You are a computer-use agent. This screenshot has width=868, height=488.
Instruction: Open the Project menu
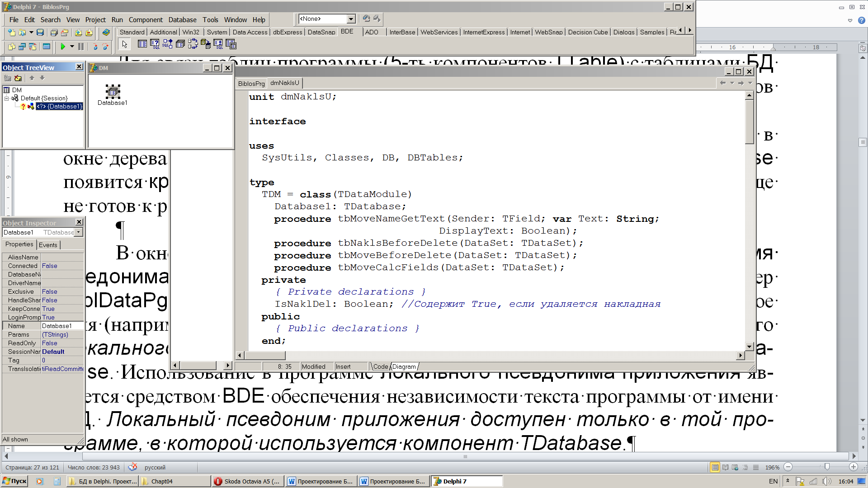click(95, 20)
